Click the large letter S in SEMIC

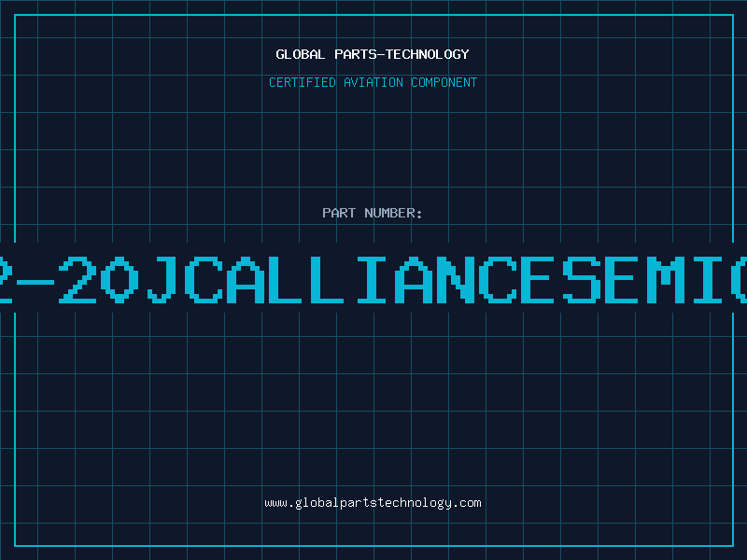coord(582,280)
